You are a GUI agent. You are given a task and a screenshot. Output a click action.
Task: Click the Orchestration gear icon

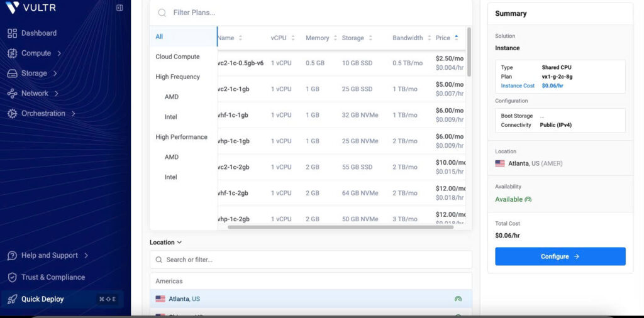(x=13, y=114)
